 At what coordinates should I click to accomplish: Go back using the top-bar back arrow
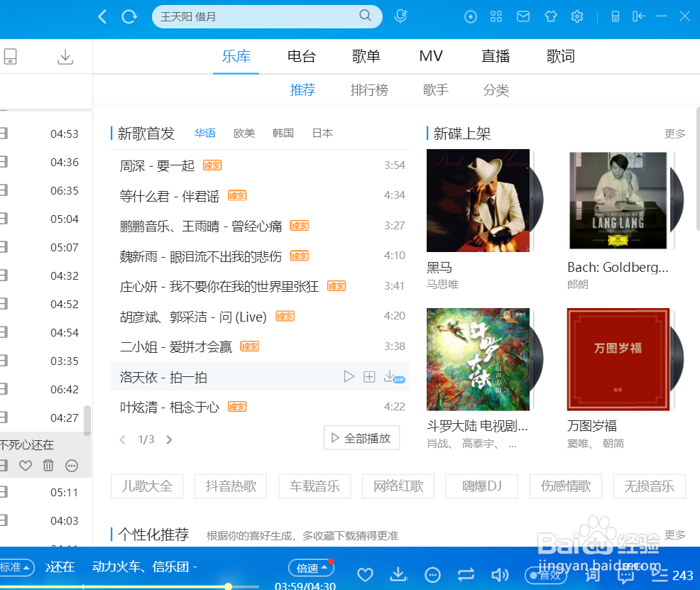102,17
